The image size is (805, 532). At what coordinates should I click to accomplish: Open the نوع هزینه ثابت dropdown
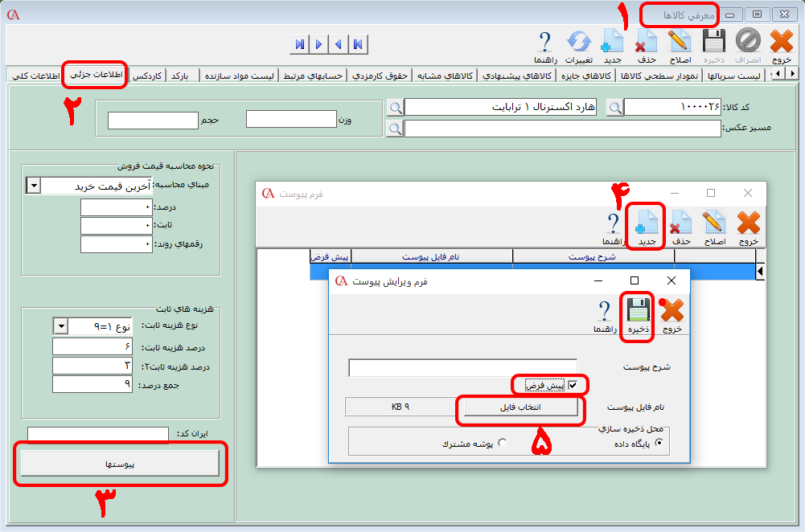pos(60,325)
